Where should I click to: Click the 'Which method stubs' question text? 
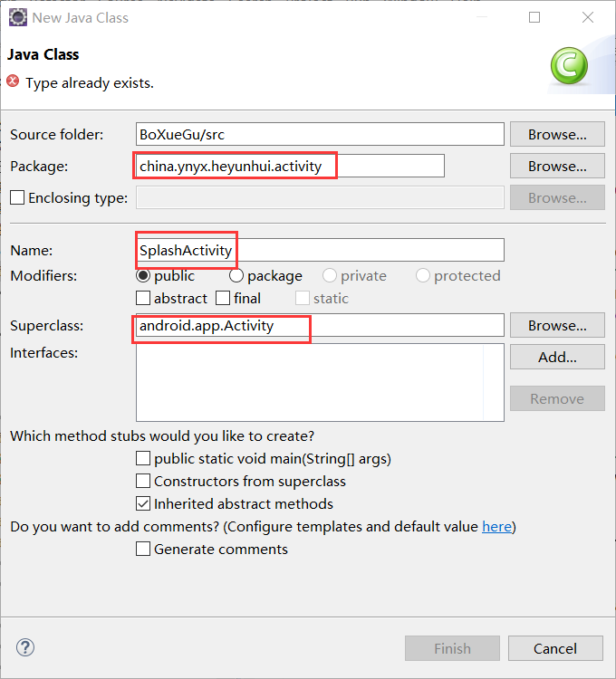(162, 435)
